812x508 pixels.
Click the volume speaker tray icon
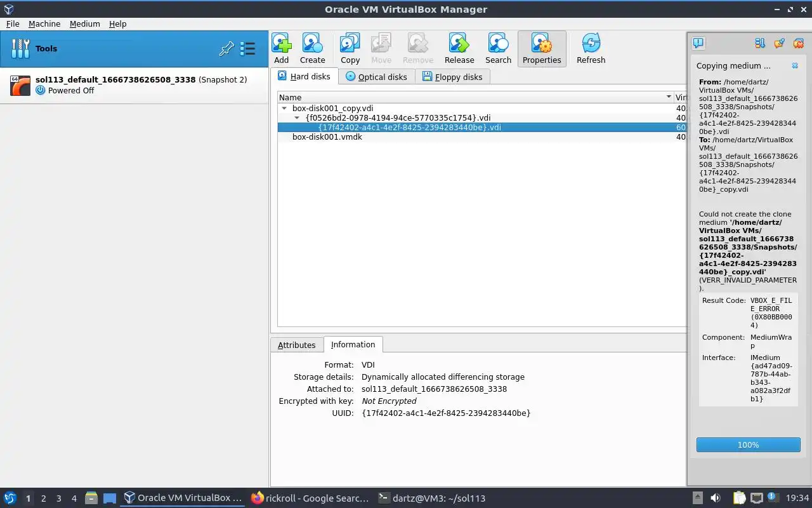coord(716,498)
